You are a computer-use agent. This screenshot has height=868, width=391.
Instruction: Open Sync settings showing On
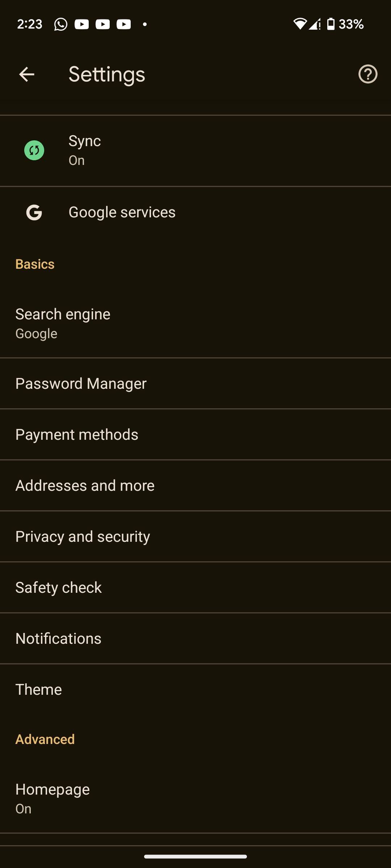point(195,150)
